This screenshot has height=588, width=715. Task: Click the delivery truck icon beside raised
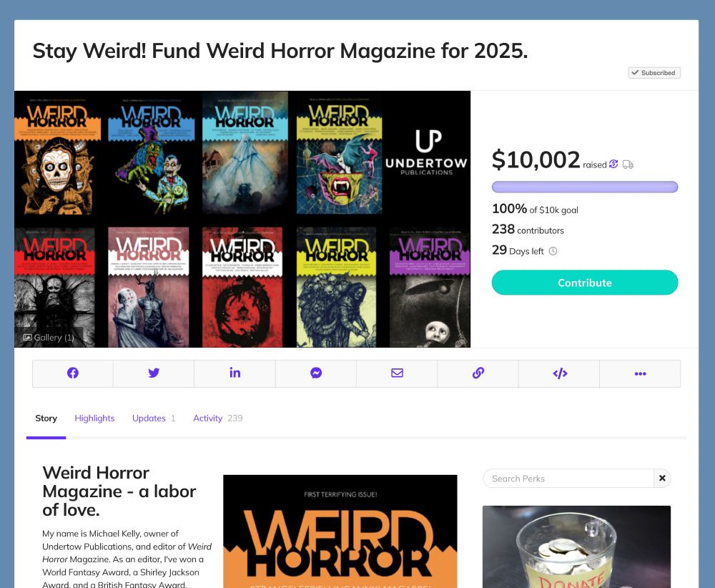pos(628,165)
